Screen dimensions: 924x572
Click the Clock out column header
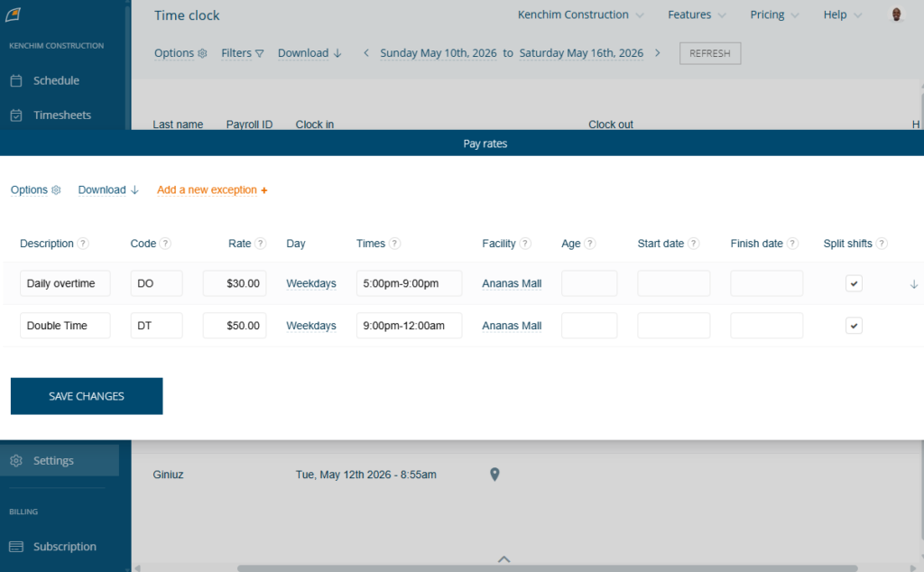coord(611,125)
